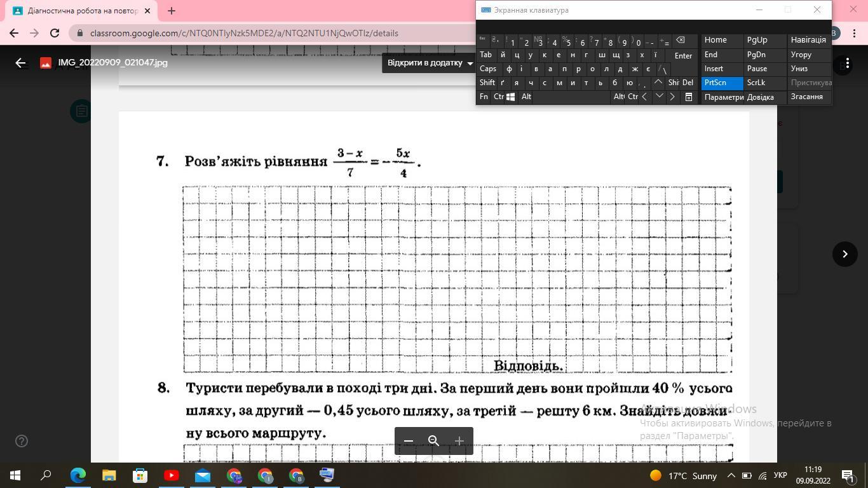Toggle left Alt key on on-screen keyboard

[x=526, y=97]
